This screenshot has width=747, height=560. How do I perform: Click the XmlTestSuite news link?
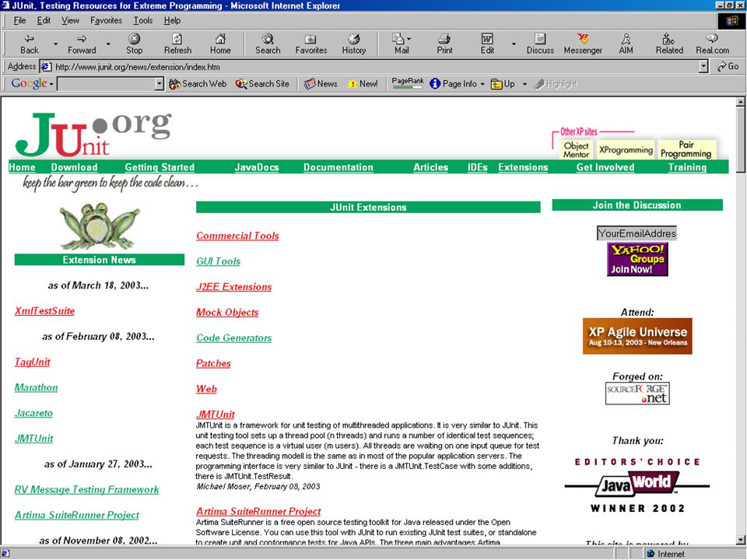[x=44, y=311]
